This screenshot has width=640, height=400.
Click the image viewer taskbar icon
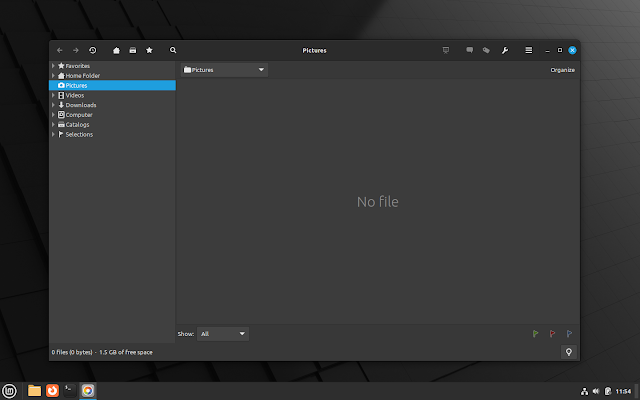point(87,391)
